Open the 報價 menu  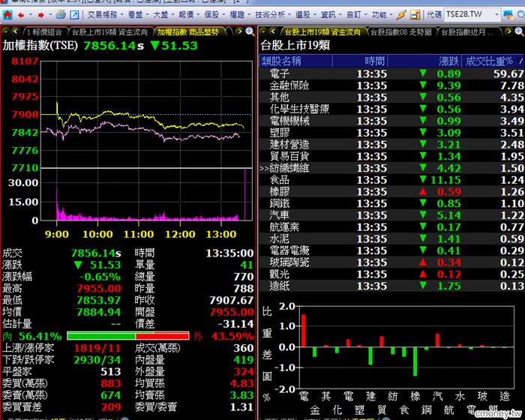pyautogui.click(x=189, y=15)
